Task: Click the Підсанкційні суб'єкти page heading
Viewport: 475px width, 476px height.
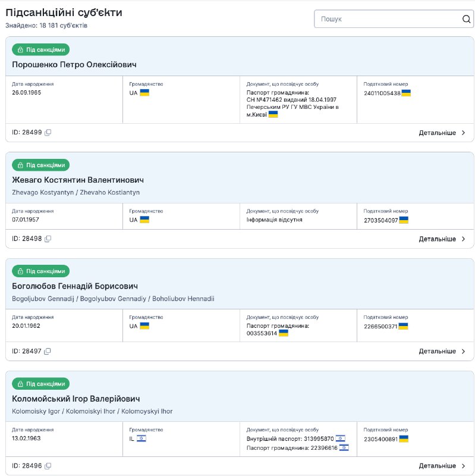Action: point(64,13)
